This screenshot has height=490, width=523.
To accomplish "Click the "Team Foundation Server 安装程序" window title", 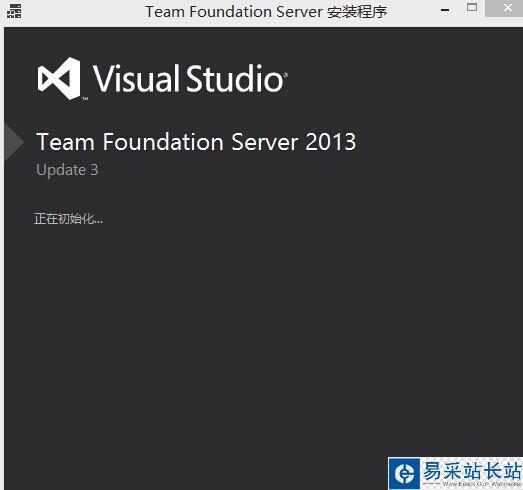I will [266, 12].
